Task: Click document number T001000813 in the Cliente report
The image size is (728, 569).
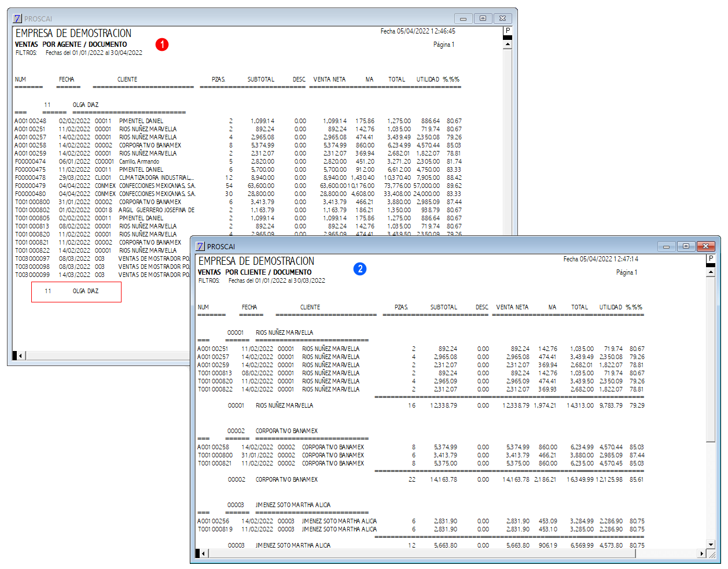Action: point(215,373)
